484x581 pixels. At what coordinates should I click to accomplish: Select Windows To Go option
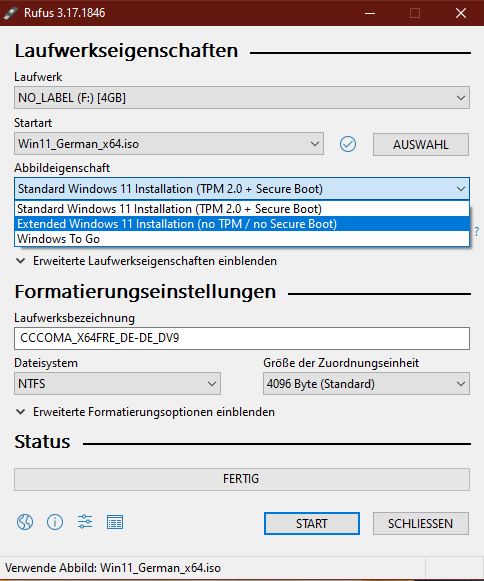click(242, 239)
